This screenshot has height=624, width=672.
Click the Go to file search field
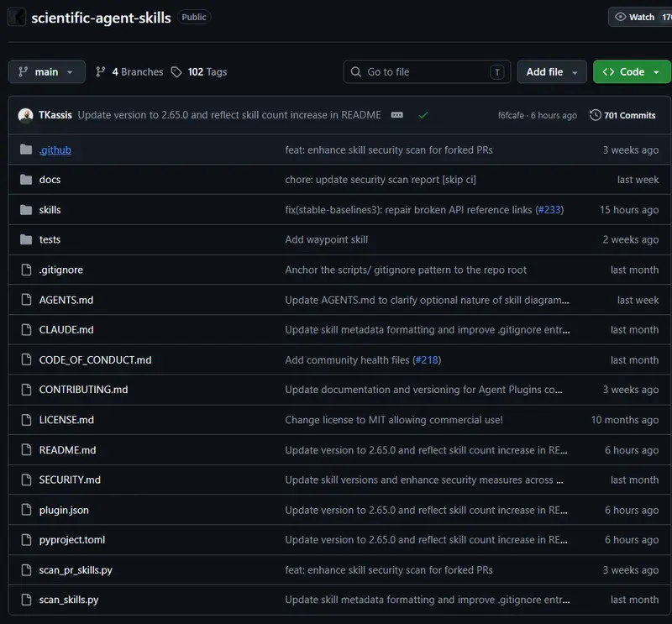pos(427,71)
